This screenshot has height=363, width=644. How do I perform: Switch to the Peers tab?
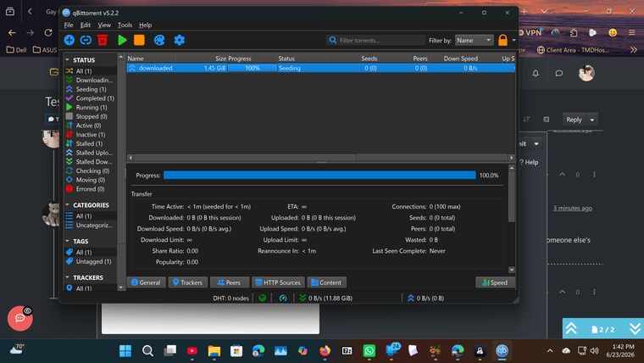click(230, 282)
